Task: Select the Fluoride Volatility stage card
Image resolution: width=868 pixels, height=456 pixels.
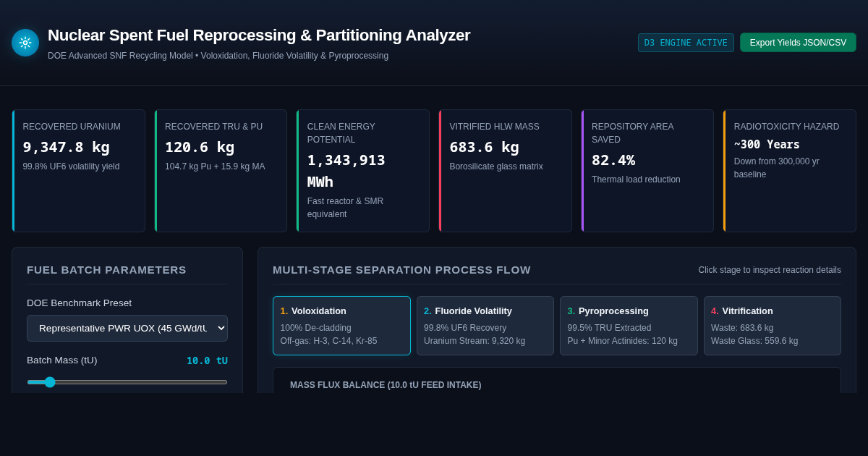Action: click(x=485, y=326)
